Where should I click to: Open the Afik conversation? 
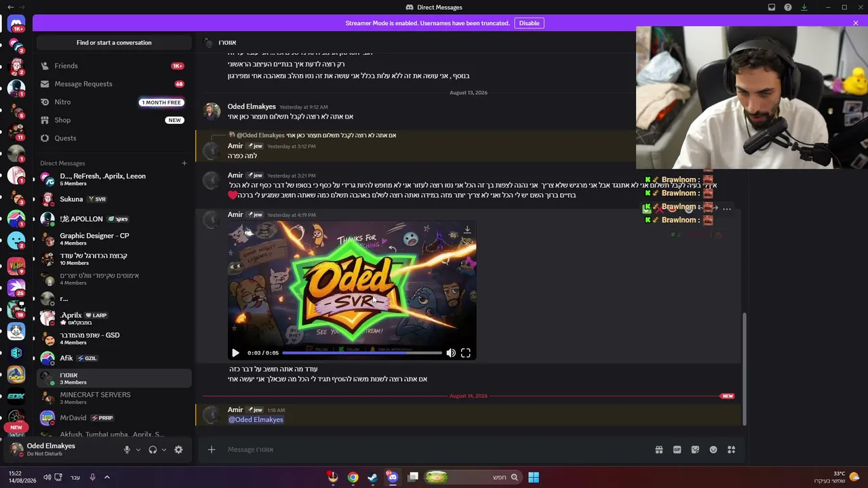click(x=113, y=358)
